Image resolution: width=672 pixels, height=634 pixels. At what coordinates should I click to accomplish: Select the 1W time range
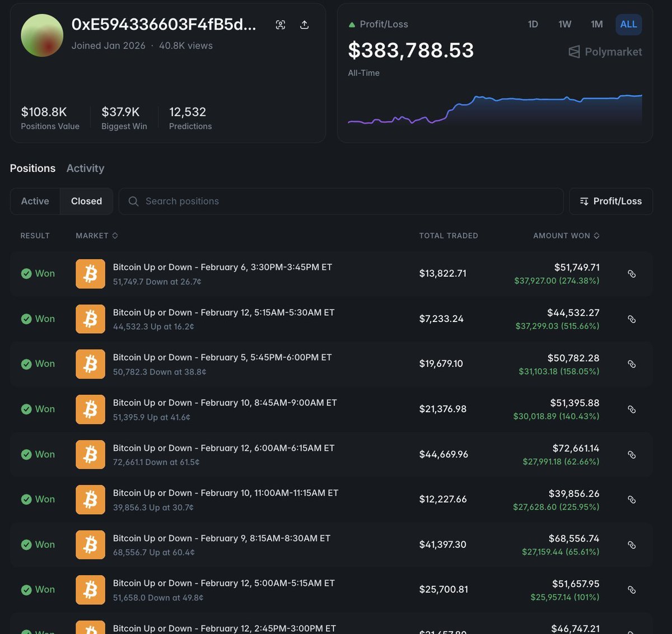pos(564,24)
